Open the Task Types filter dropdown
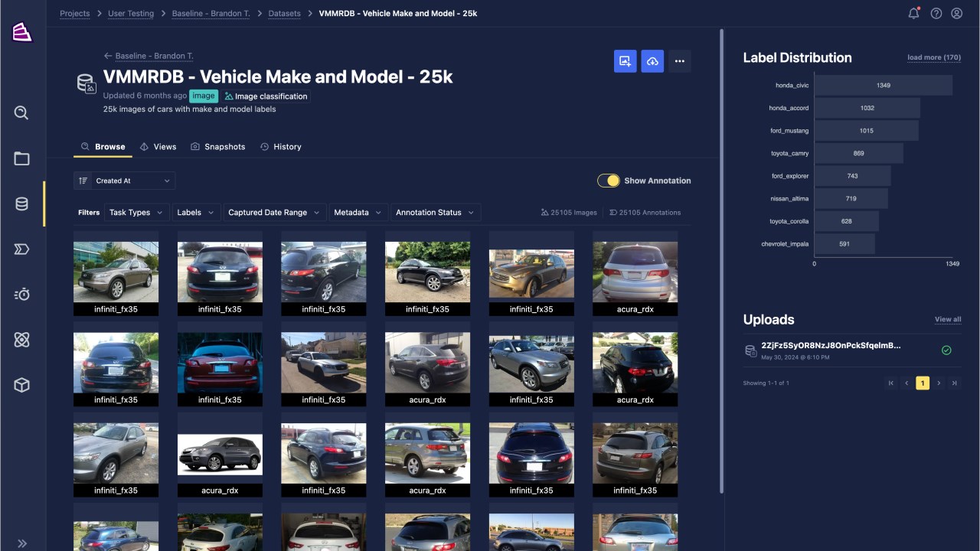Image resolution: width=980 pixels, height=551 pixels. click(x=136, y=212)
